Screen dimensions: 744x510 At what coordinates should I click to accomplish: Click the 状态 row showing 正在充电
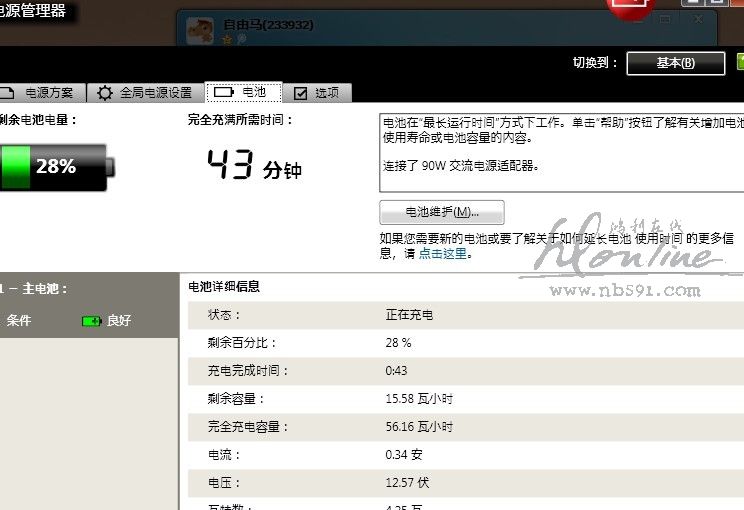pos(409,315)
